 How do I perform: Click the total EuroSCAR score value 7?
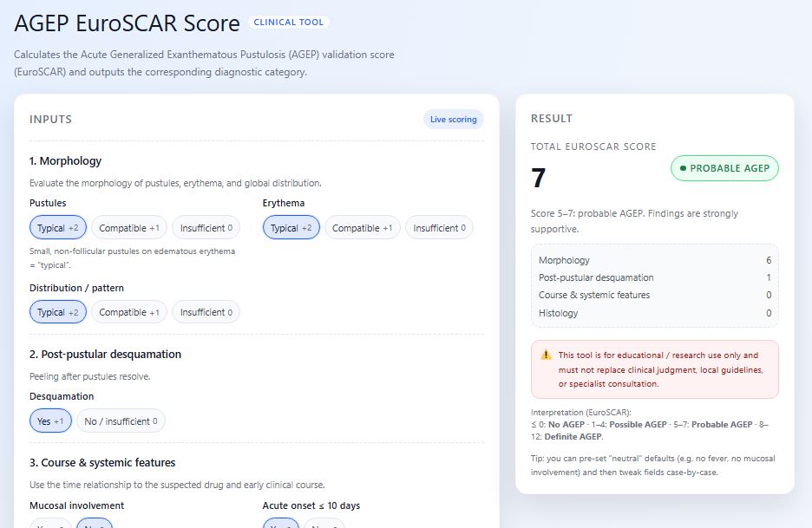[539, 178]
